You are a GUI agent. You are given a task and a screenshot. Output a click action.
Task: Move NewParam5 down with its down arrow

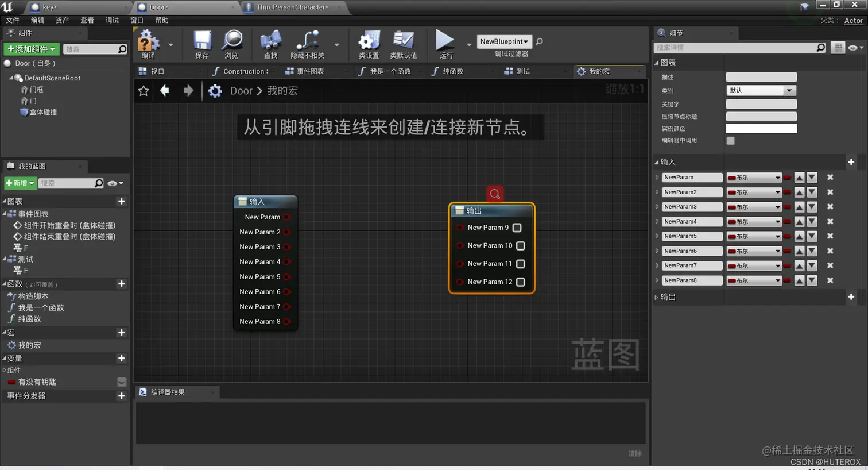click(x=812, y=236)
